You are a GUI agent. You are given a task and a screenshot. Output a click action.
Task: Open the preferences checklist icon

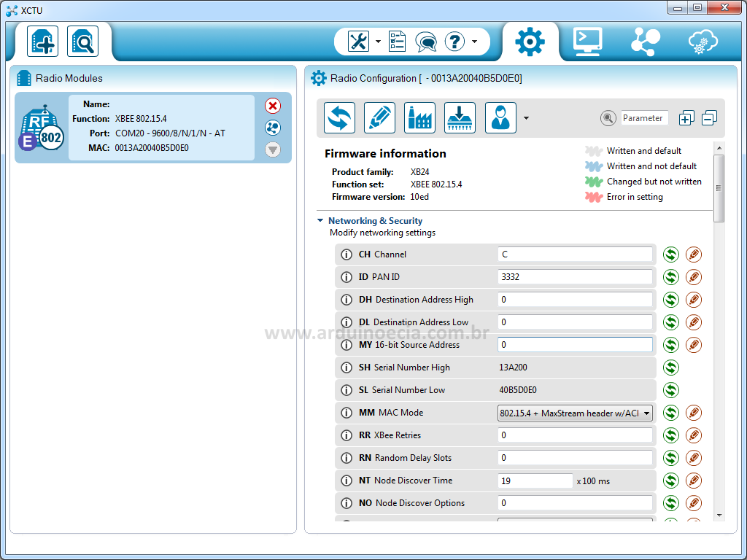click(x=397, y=42)
